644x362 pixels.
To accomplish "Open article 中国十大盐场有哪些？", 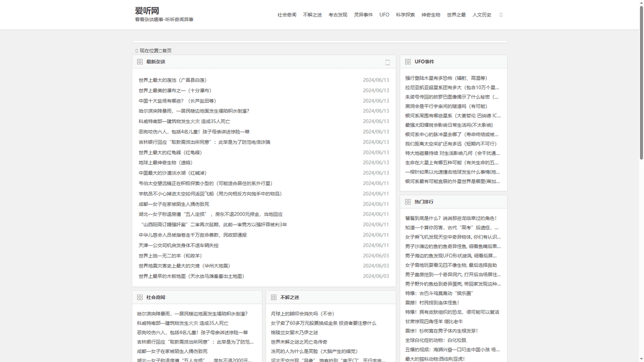I will (178, 101).
